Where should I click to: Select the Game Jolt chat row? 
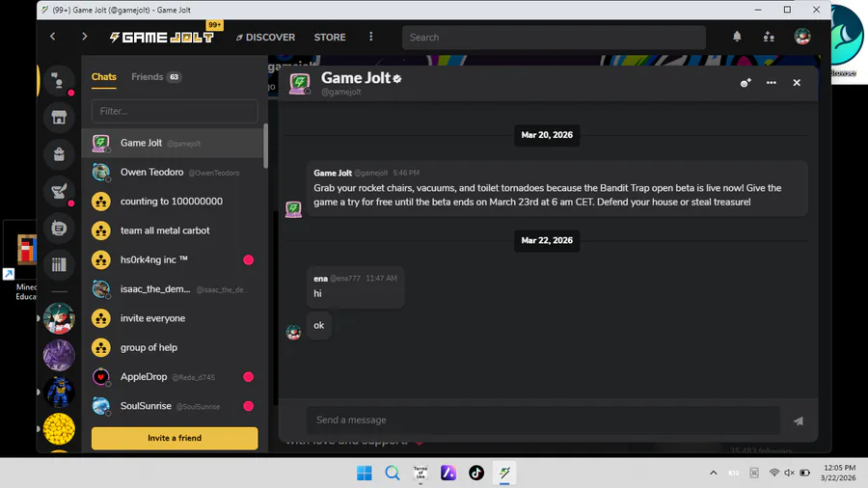pyautogui.click(x=173, y=143)
